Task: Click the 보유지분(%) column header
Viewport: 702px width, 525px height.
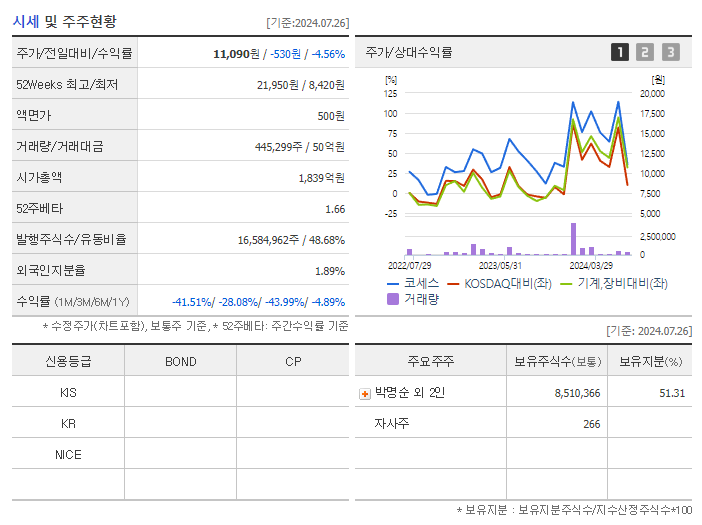Action: (650, 361)
